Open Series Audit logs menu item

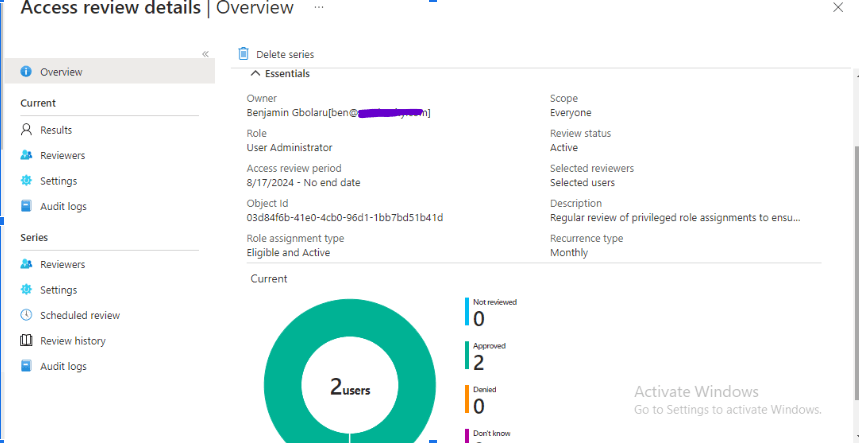point(63,367)
